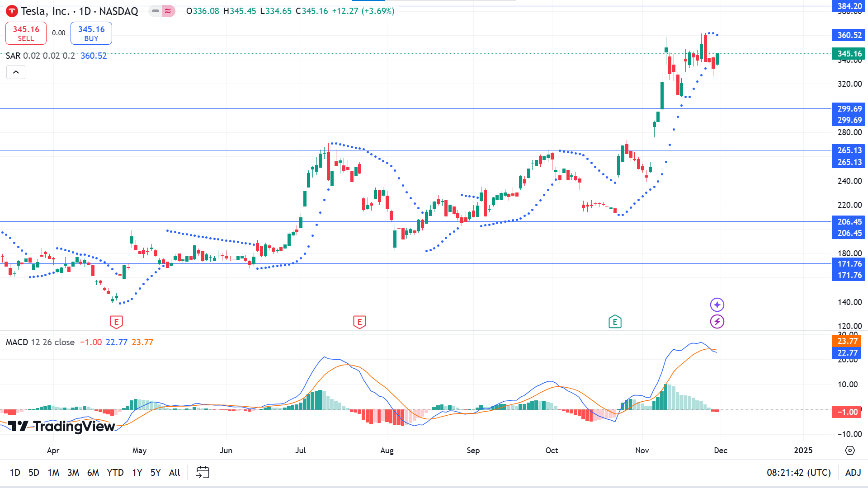Toggle the ADJ adjustment button
Viewport: 868px width, 488px height.
click(853, 473)
